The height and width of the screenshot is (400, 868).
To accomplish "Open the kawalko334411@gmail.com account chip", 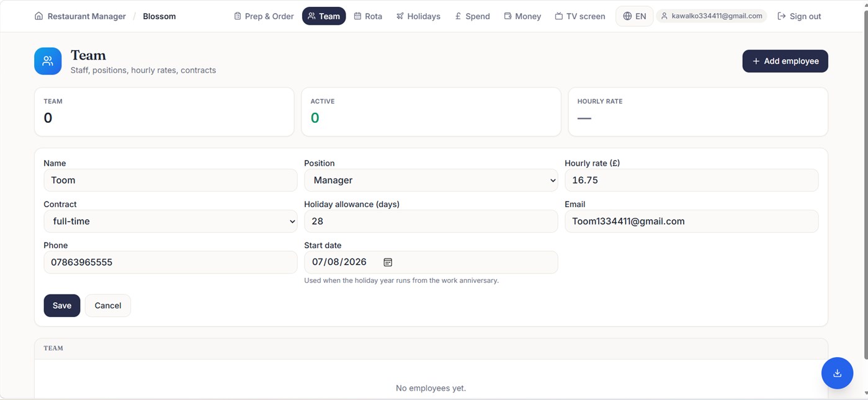I will point(712,16).
